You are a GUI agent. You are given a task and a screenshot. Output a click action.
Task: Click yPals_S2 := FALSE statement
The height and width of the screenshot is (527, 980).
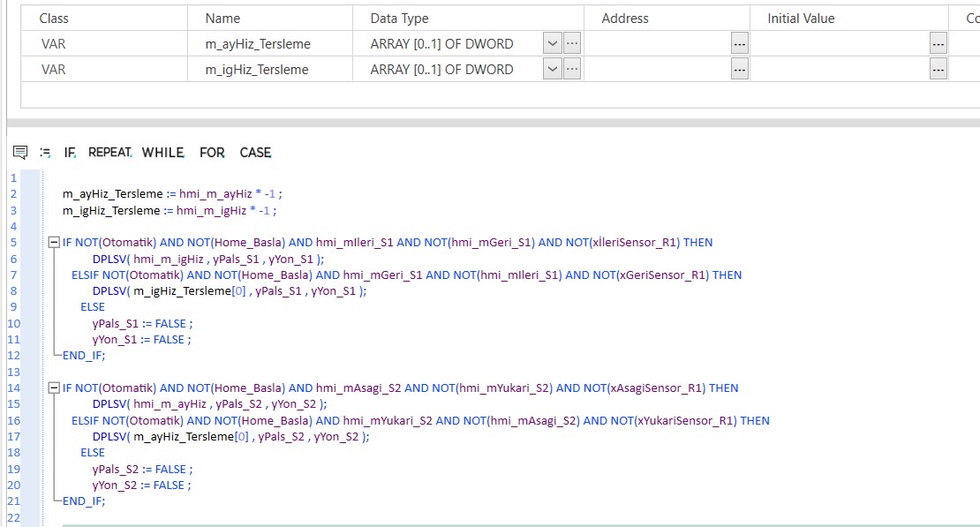(x=142, y=470)
